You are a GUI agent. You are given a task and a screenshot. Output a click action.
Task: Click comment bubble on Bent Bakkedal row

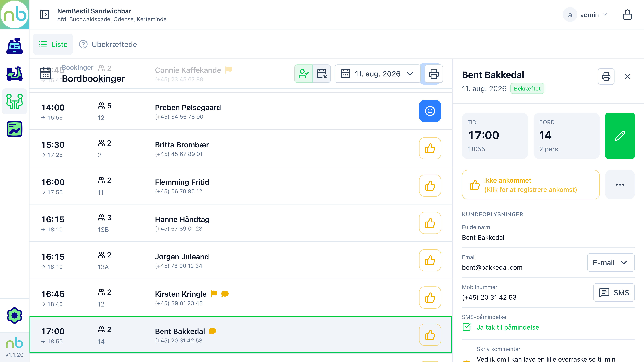pos(212,331)
